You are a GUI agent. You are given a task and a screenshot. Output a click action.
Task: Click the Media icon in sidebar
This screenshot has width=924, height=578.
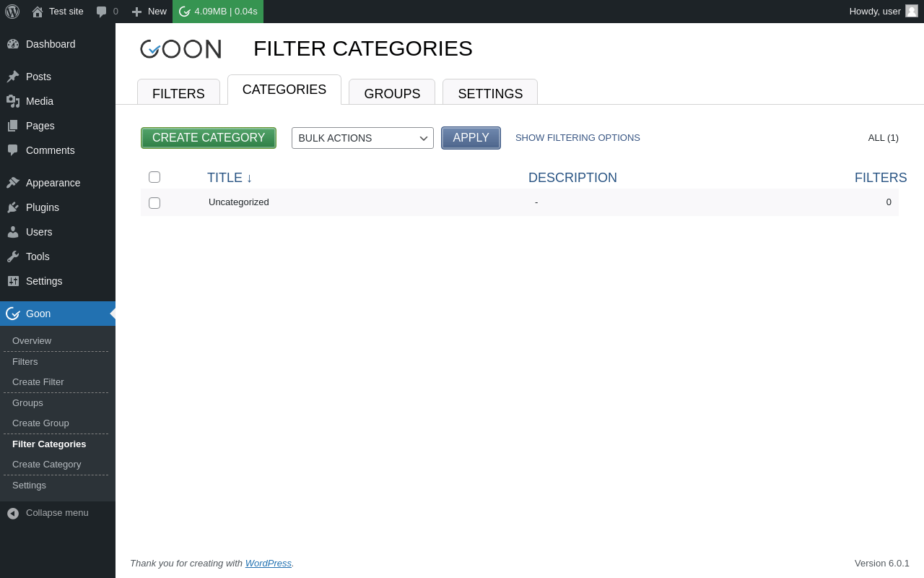point(13,101)
